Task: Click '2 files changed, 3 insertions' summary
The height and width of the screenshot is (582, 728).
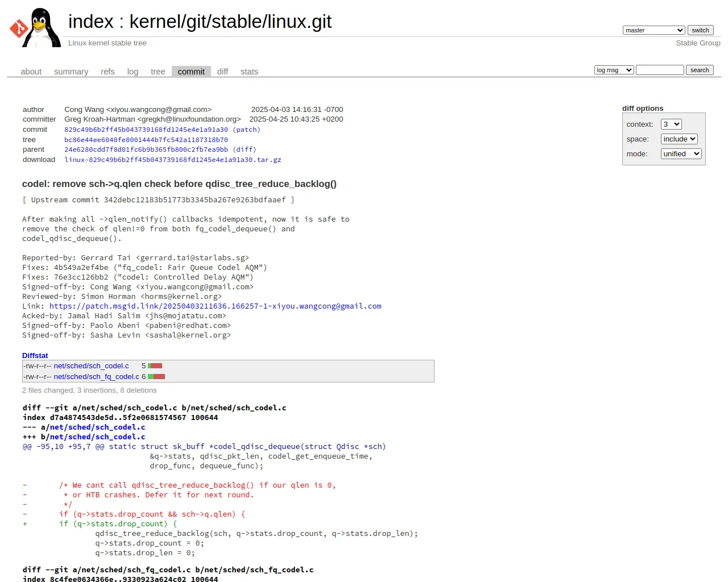Action: [x=89, y=390]
